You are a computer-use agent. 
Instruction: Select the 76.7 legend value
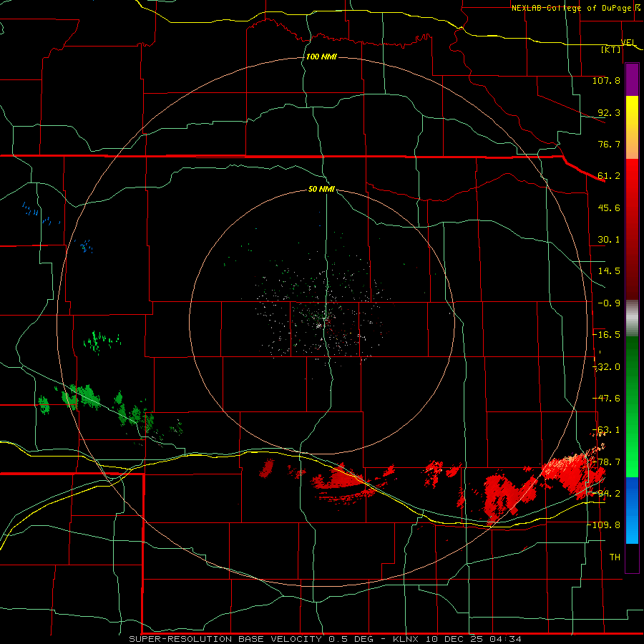(x=609, y=144)
